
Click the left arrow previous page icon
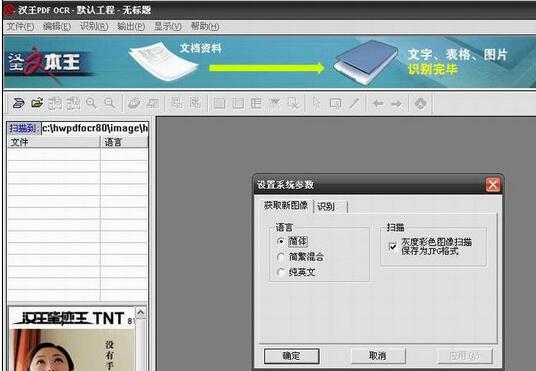coord(378,103)
